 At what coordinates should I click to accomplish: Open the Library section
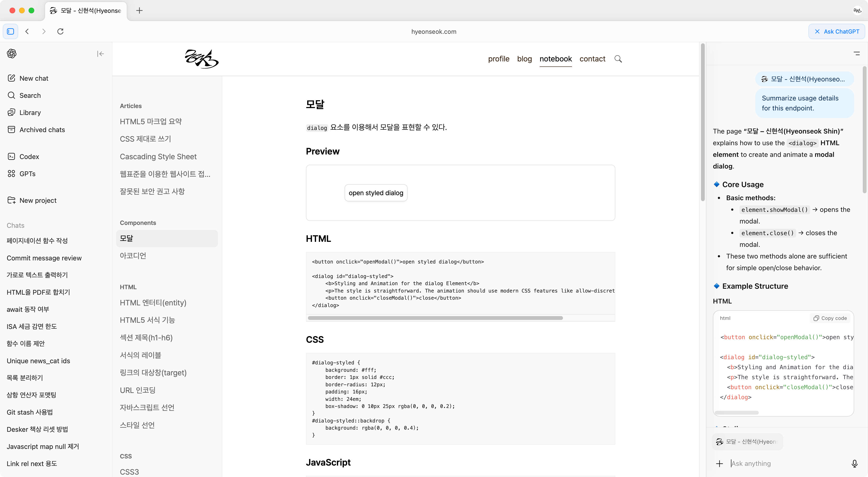[x=30, y=113]
